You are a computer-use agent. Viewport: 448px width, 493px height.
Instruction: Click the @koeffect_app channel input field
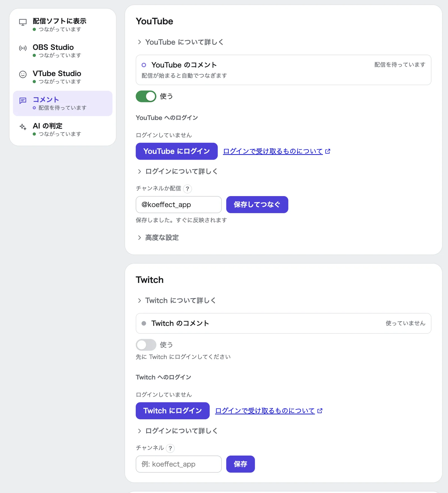tap(179, 204)
